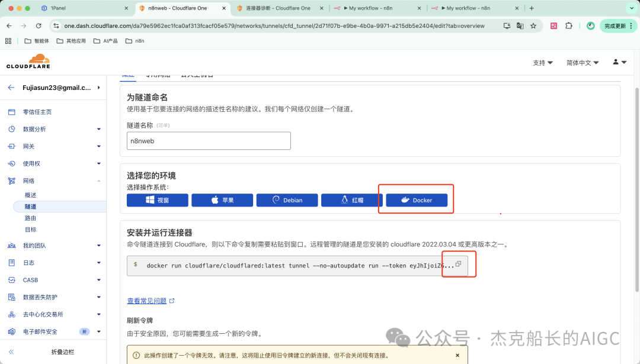Select 目标 under 网络

31,230
